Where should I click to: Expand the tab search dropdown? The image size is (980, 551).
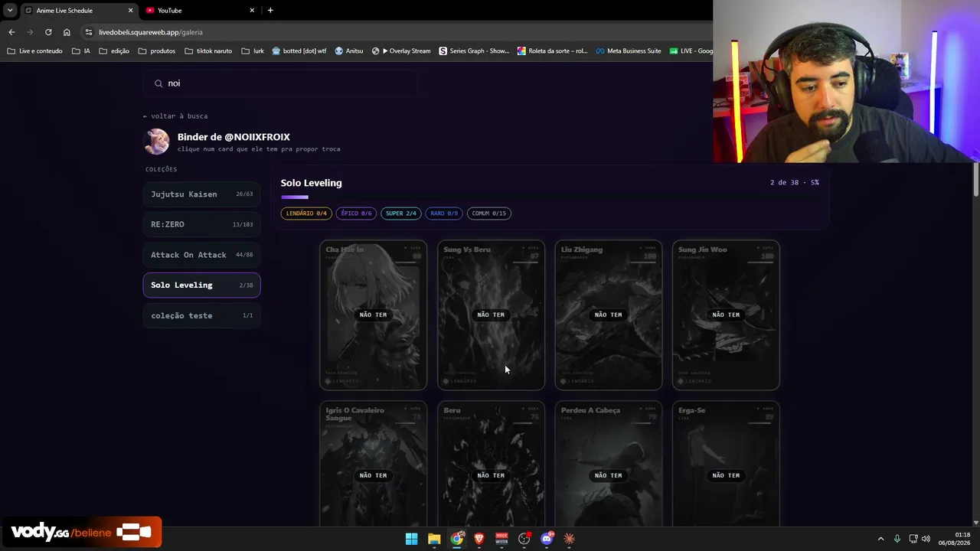point(10,11)
